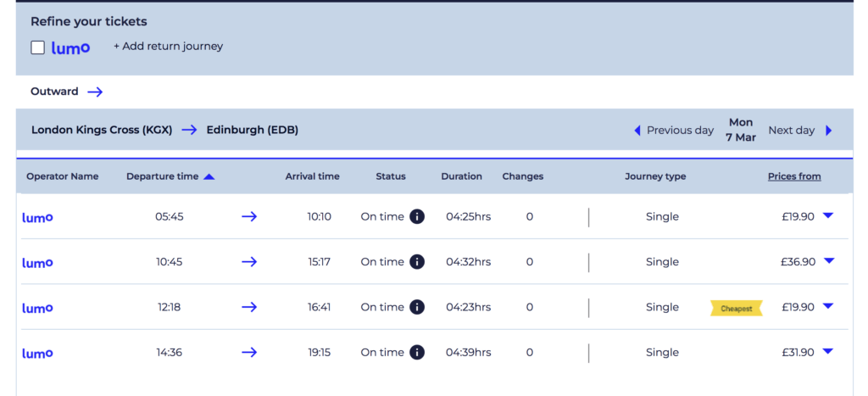
Task: Tick the lumo operator checkbox
Action: tap(37, 47)
